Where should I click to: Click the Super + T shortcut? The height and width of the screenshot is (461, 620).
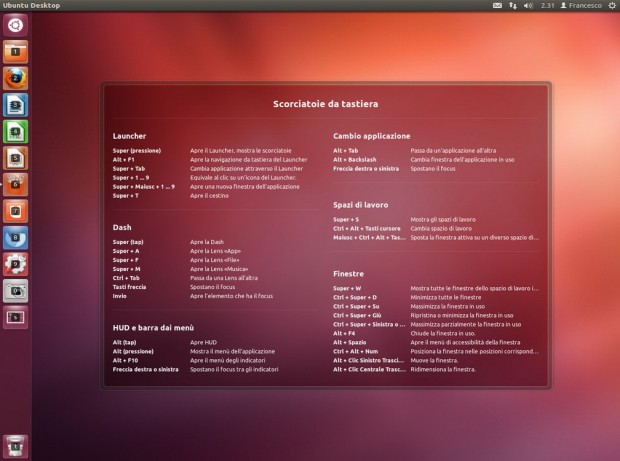point(125,196)
